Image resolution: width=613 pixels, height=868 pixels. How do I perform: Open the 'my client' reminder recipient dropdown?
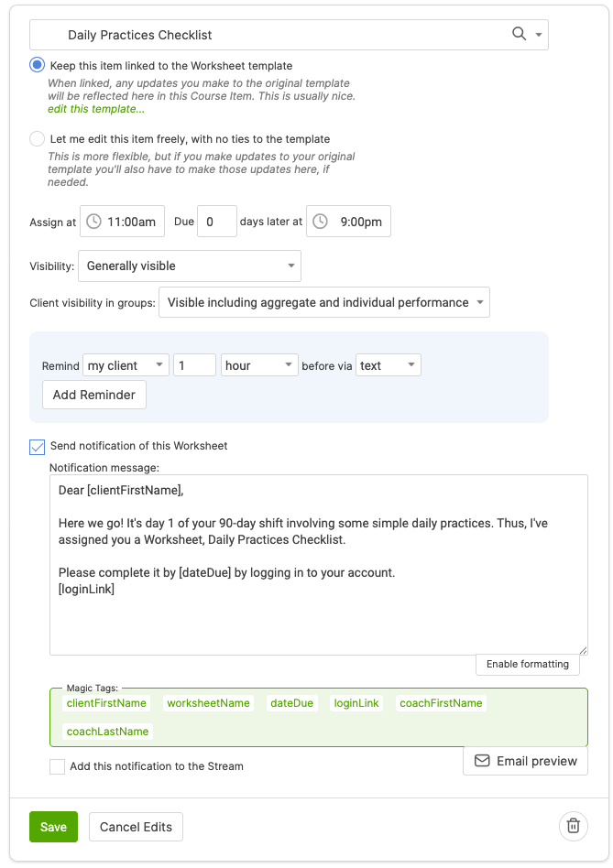pyautogui.click(x=126, y=365)
